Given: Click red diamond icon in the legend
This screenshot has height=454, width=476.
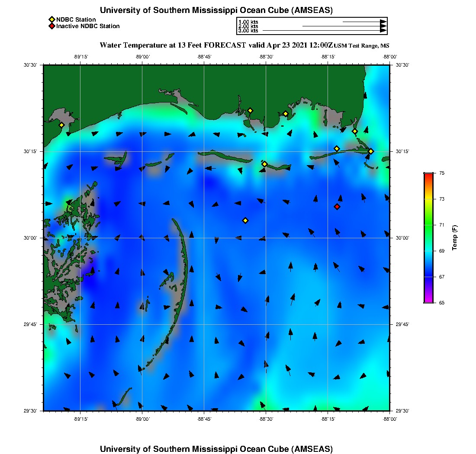Looking at the screenshot, I should [51, 26].
